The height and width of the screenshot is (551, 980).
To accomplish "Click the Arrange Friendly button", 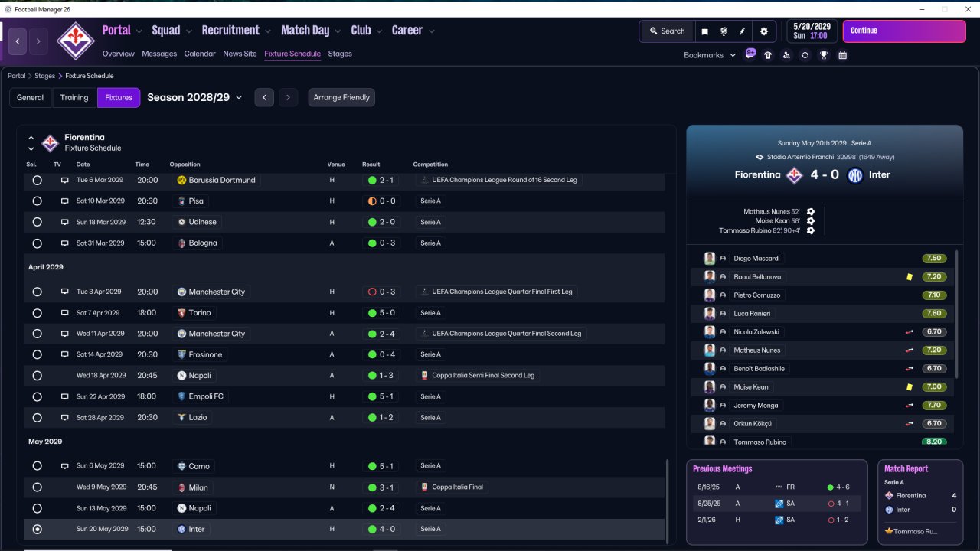I will point(341,97).
